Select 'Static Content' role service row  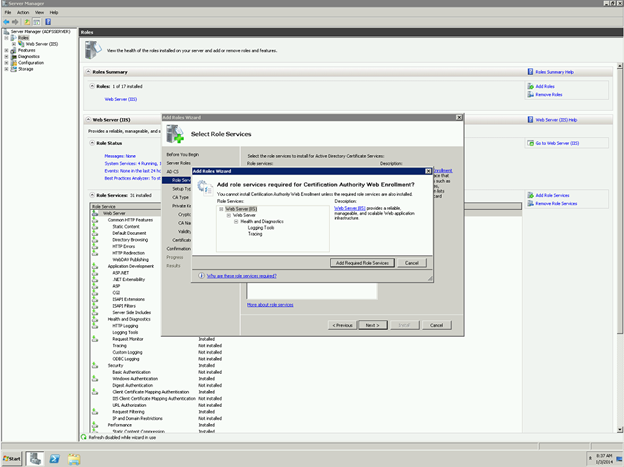126,227
